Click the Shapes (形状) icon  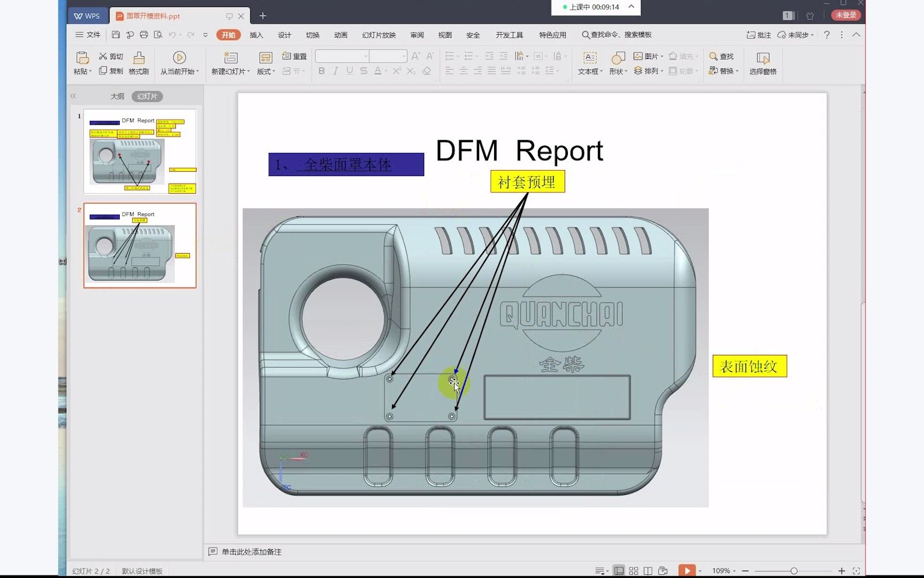click(x=618, y=58)
